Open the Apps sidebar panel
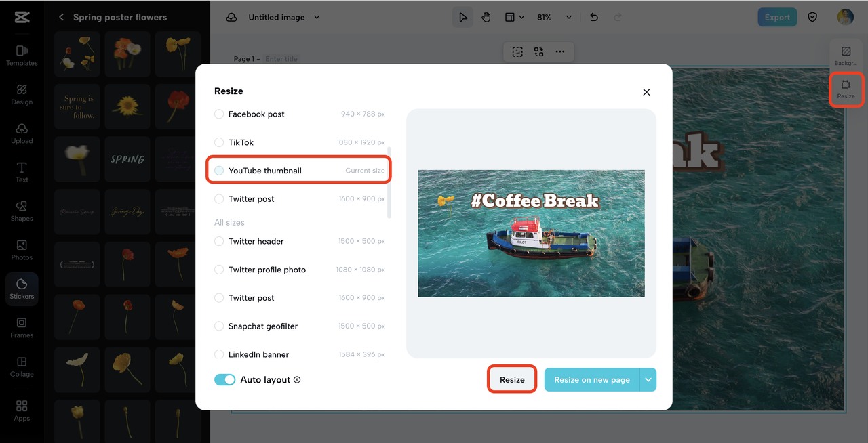The image size is (868, 443). tap(22, 410)
